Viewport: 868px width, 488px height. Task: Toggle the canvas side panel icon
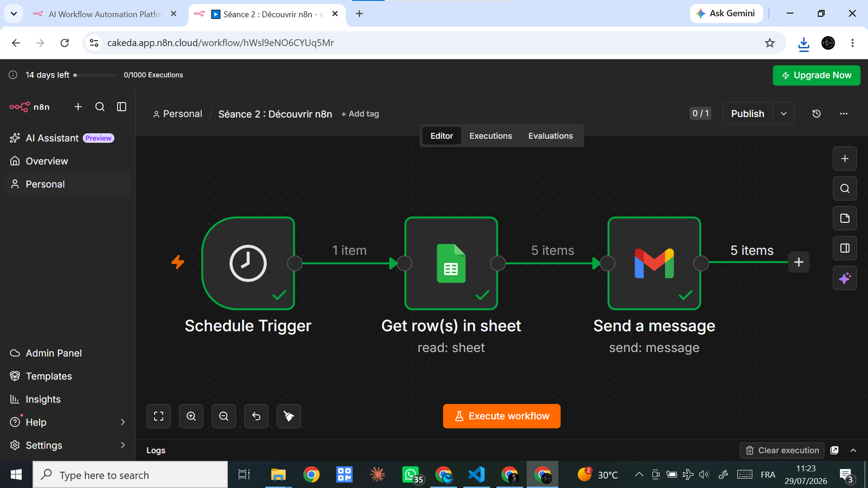point(845,248)
